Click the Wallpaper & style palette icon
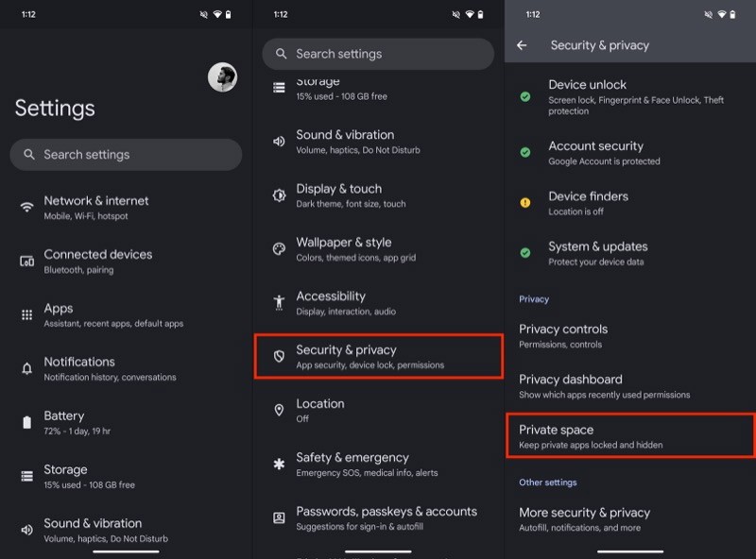Screen dimensions: 756x559 click(279, 249)
